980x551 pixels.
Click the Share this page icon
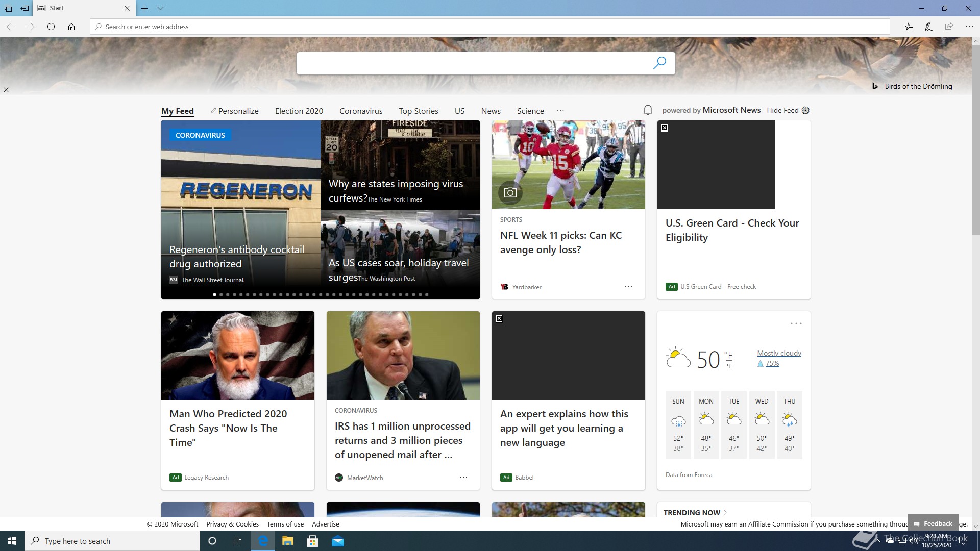(949, 27)
